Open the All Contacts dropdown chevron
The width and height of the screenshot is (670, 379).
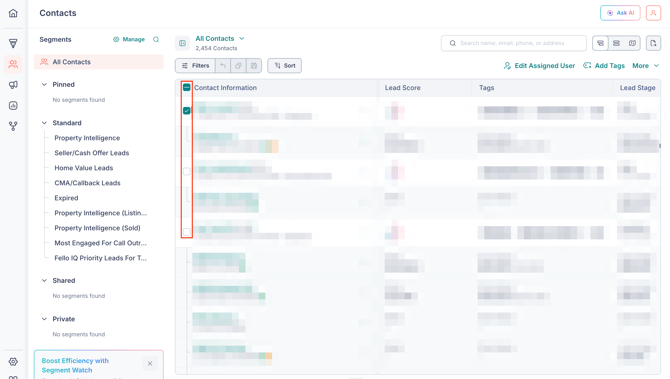tap(242, 38)
